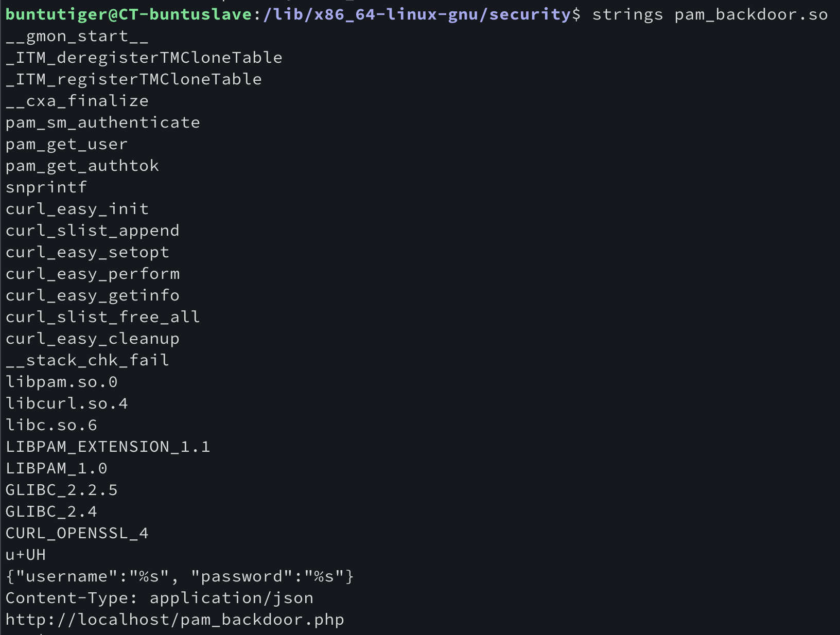This screenshot has height=635, width=840.
Task: Click the _ITM_deregisterTMCloneTable line
Action: 144,58
